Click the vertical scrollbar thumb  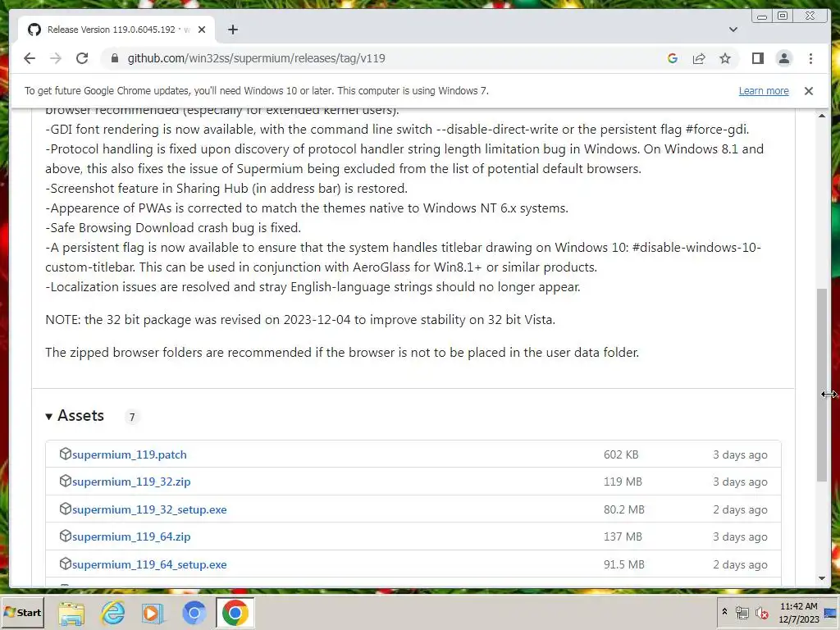[x=822, y=385]
